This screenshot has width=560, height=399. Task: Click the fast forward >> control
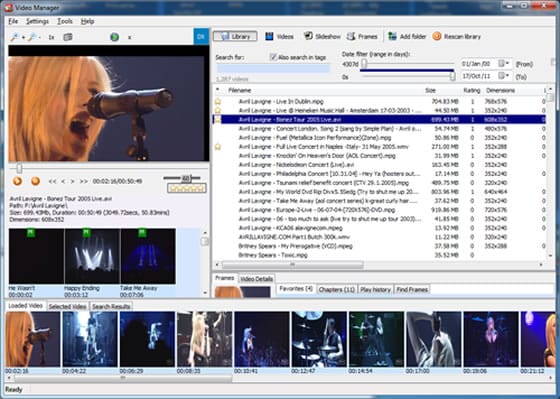84,181
